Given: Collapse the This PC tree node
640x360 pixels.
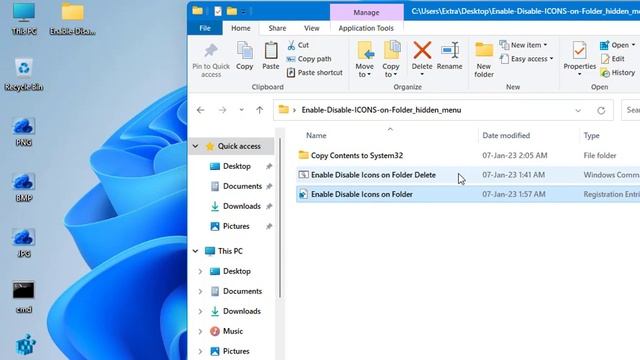Looking at the screenshot, I should (x=196, y=251).
